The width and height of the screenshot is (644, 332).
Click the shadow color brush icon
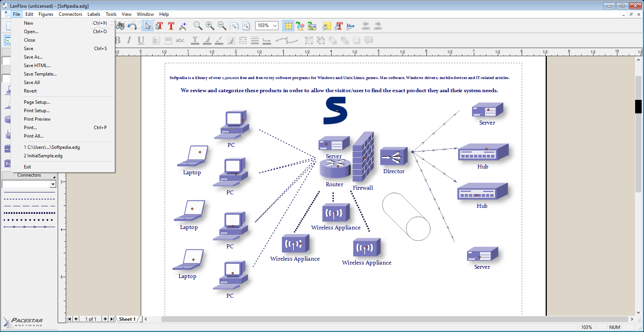(x=231, y=40)
